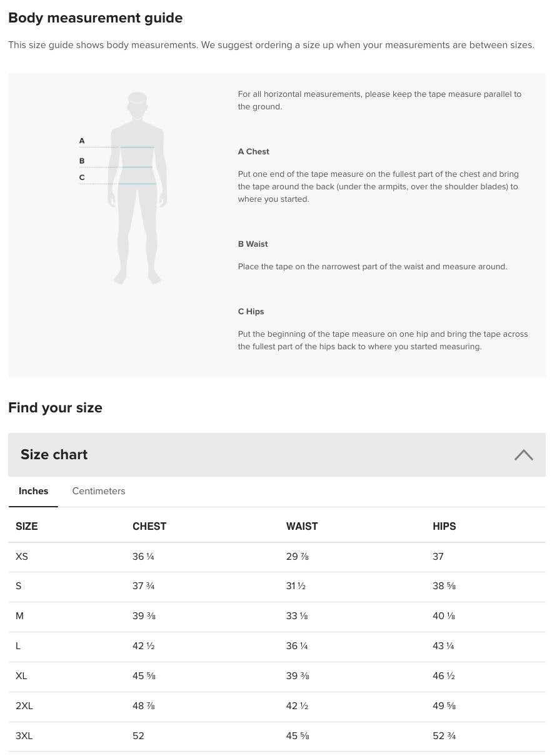The image size is (557, 756).
Task: Click the body silhouette diagram
Action: click(x=137, y=187)
